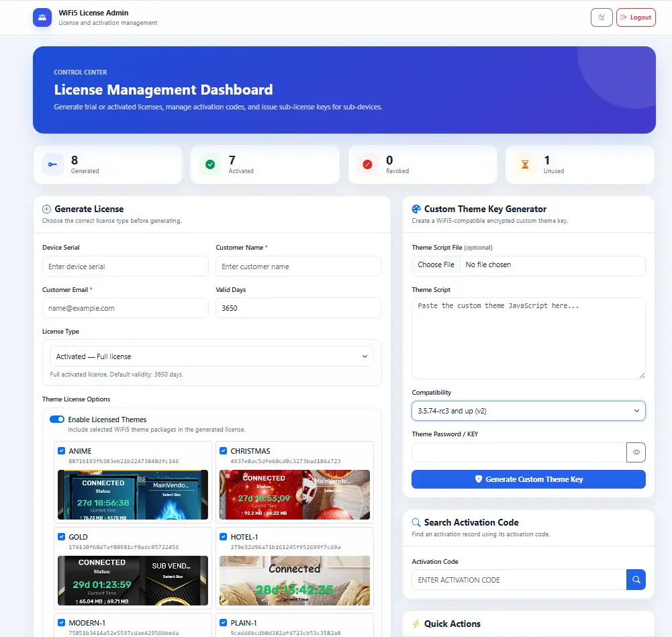Viewport: 672px width, 637px height.
Task: Reveal theme password with the eye icon
Action: click(x=636, y=452)
